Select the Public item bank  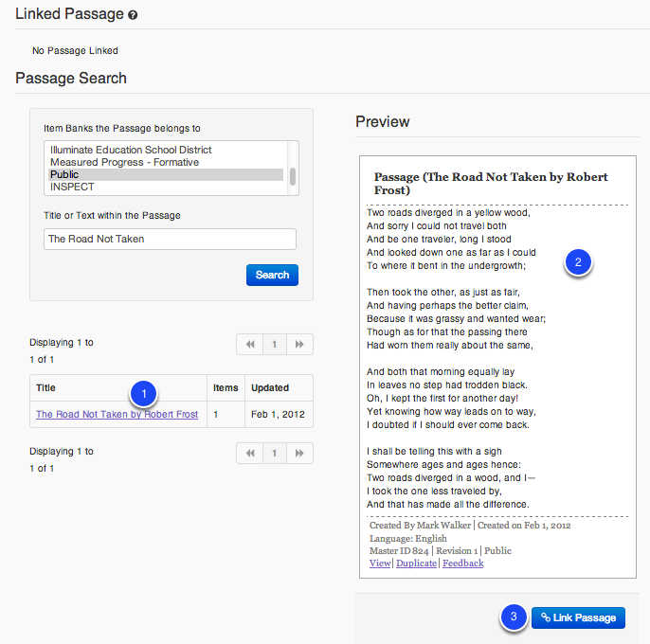(x=166, y=174)
